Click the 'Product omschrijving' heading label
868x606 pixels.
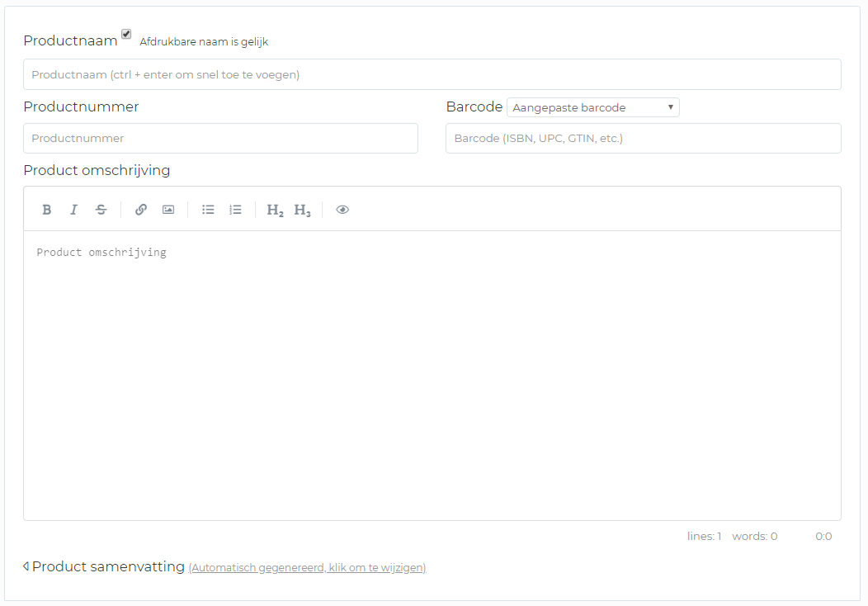(97, 171)
